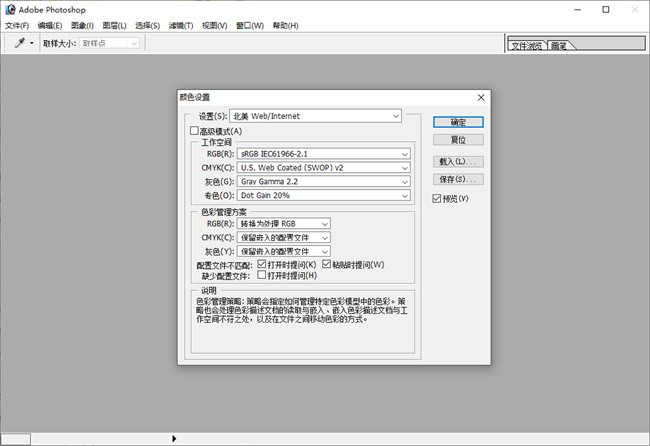Open the tool preset arrow beside the eyedropper
The width and height of the screenshot is (650, 446).
click(x=31, y=44)
